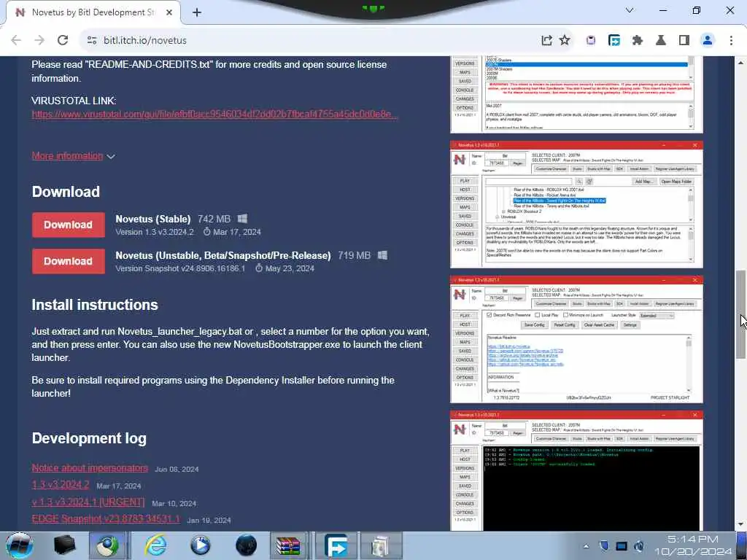View the options settings screenshot thumbnail
The width and height of the screenshot is (747, 560).
pos(576,339)
